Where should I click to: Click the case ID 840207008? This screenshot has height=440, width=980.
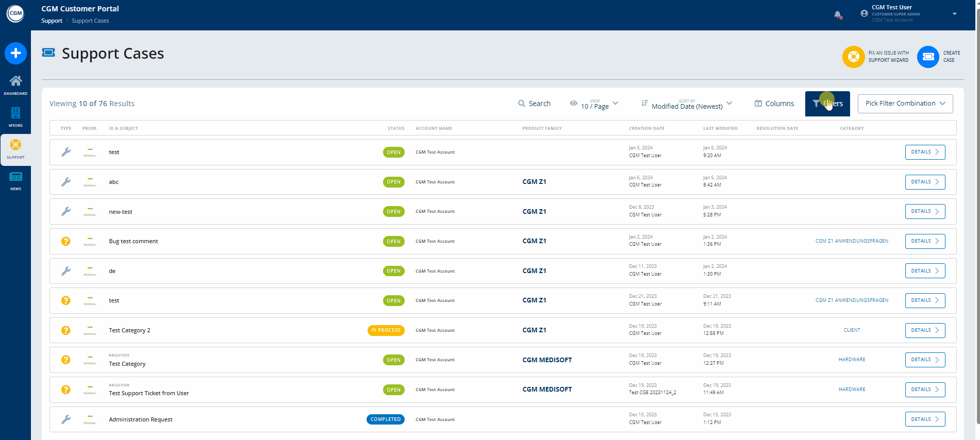(119, 385)
